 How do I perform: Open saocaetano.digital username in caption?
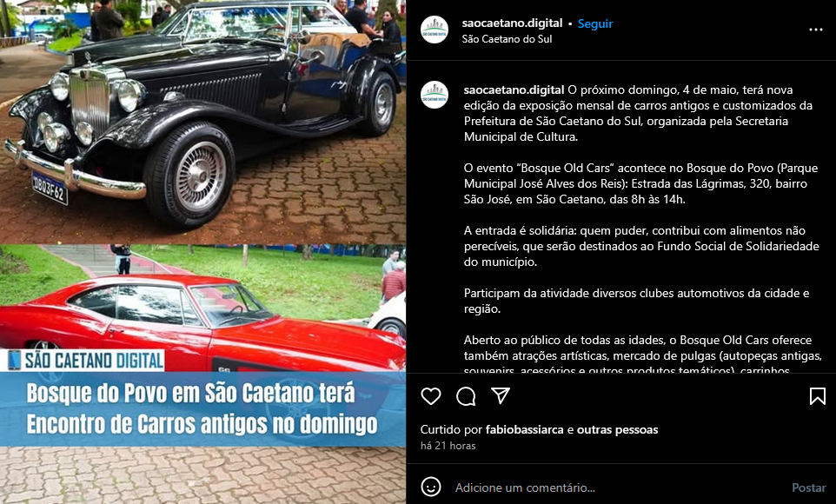(514, 90)
